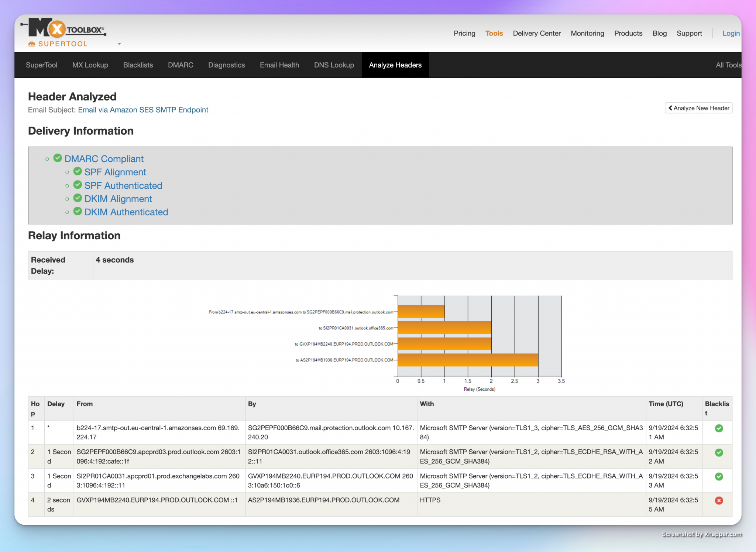Switch to the Blacklists tab
The width and height of the screenshot is (756, 552).
[x=138, y=65]
